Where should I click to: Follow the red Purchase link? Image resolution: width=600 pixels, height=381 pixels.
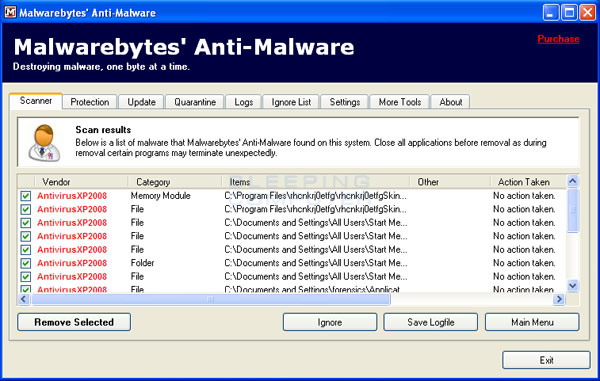click(x=558, y=39)
